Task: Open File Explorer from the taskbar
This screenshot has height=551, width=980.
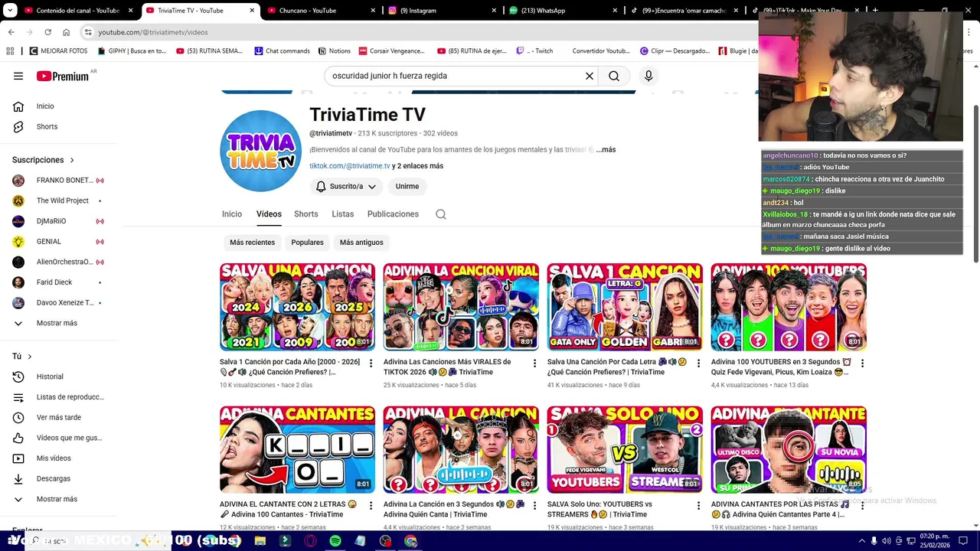Action: [260, 541]
